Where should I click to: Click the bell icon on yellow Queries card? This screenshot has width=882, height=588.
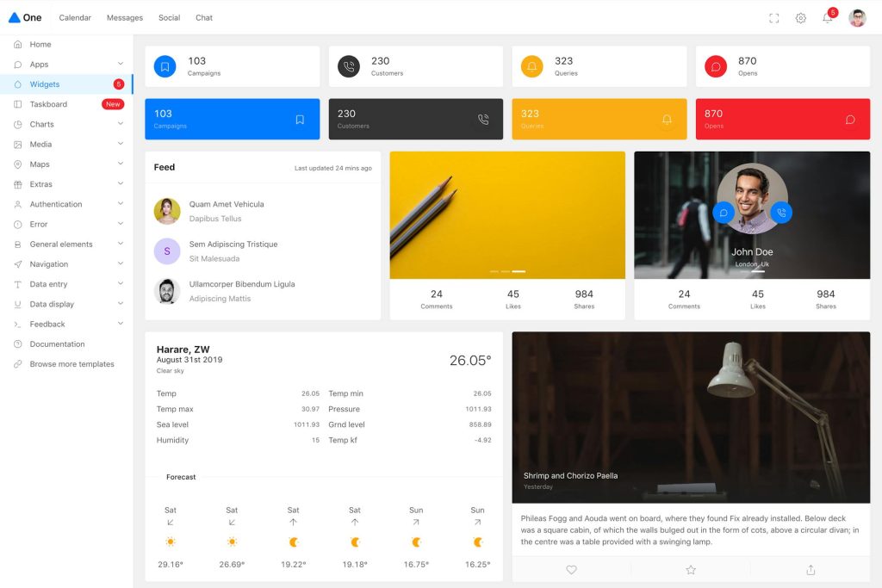667,120
